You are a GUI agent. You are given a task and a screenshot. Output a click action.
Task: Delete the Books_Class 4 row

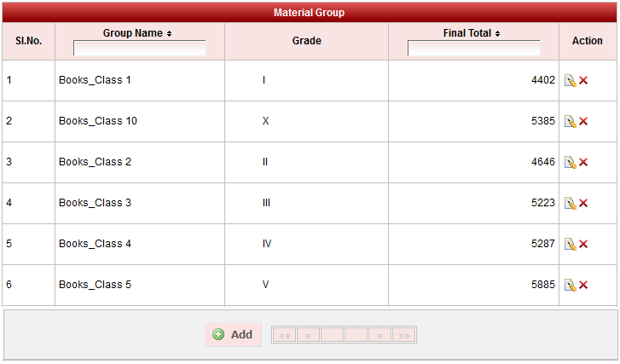[583, 244]
